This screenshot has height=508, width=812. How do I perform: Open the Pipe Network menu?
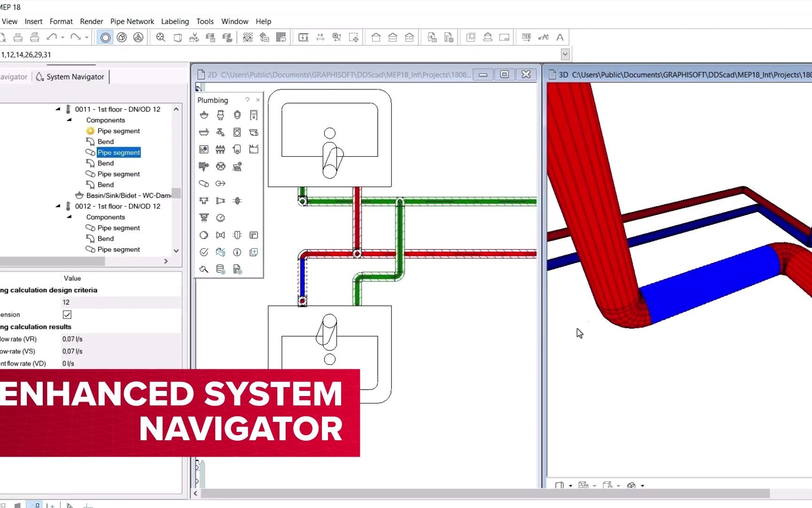132,22
